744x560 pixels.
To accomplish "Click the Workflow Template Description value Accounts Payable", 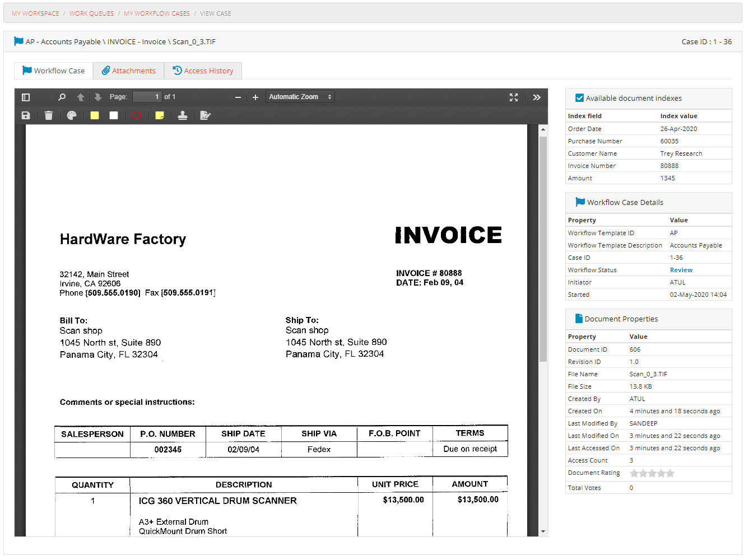I will 696,245.
